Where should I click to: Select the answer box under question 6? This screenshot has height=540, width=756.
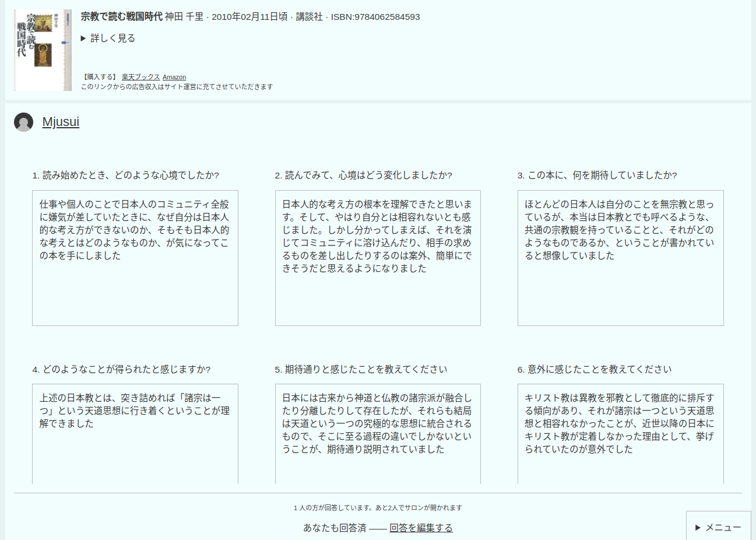620,434
